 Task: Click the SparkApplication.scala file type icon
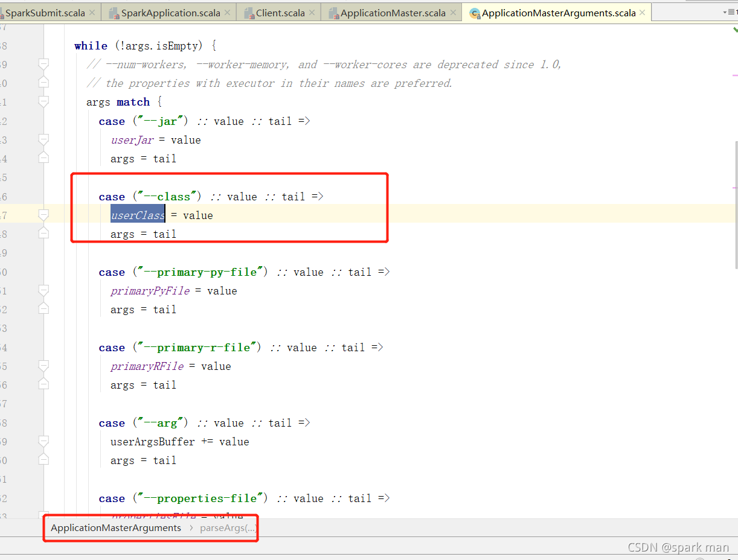pos(114,13)
